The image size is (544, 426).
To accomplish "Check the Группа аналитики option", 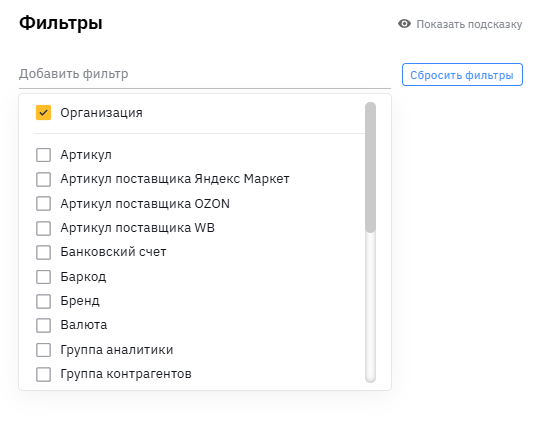I will pos(43,350).
